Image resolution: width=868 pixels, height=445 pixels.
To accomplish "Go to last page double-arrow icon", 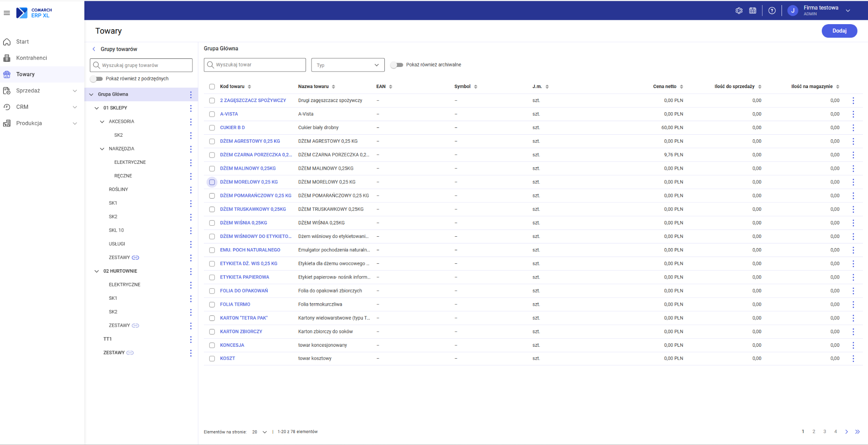I will [x=857, y=432].
